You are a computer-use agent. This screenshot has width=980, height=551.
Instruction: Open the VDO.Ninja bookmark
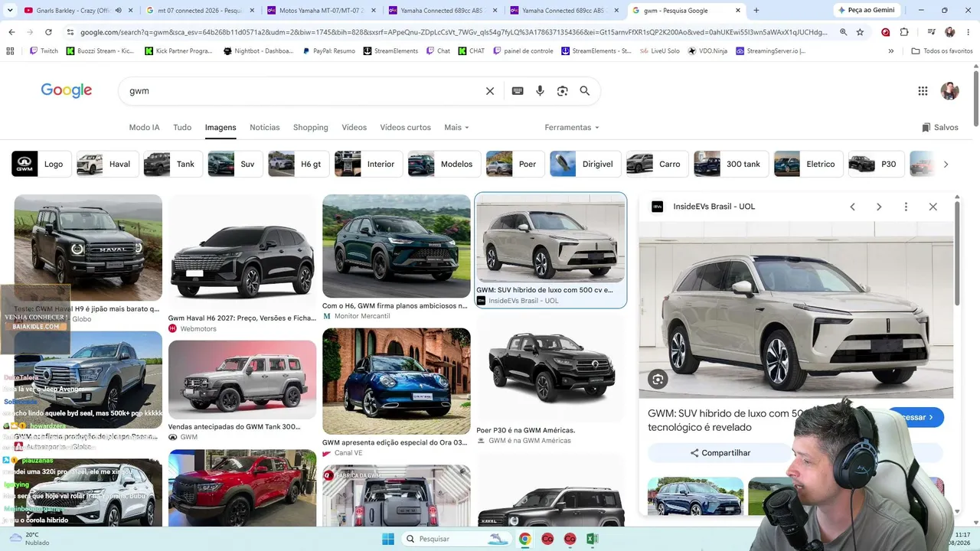[707, 51]
